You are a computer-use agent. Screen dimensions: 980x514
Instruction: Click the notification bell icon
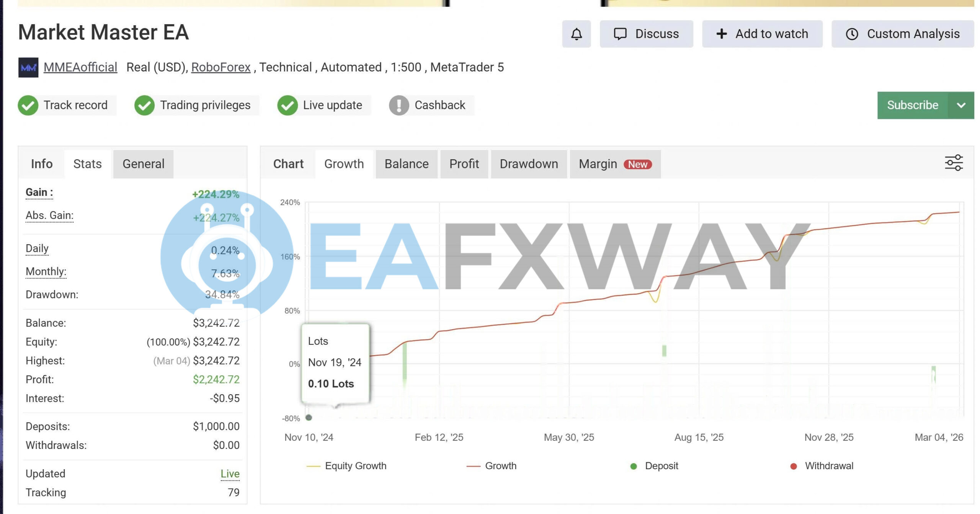[576, 34]
